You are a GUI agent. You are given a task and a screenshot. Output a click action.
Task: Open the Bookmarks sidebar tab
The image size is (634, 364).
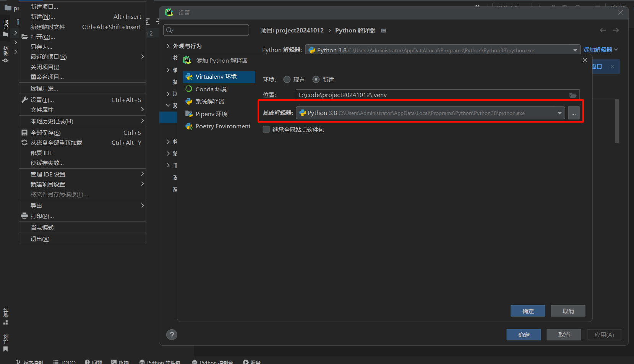tap(6, 343)
